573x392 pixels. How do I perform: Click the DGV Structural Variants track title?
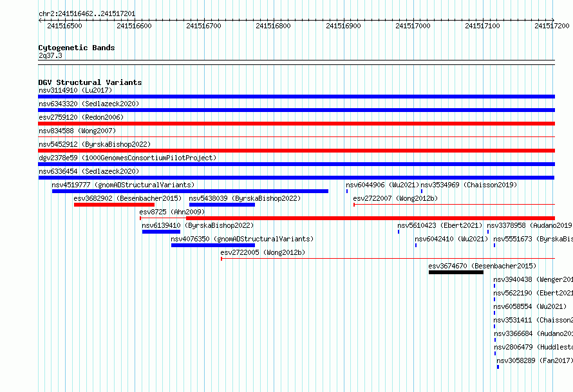(90, 82)
